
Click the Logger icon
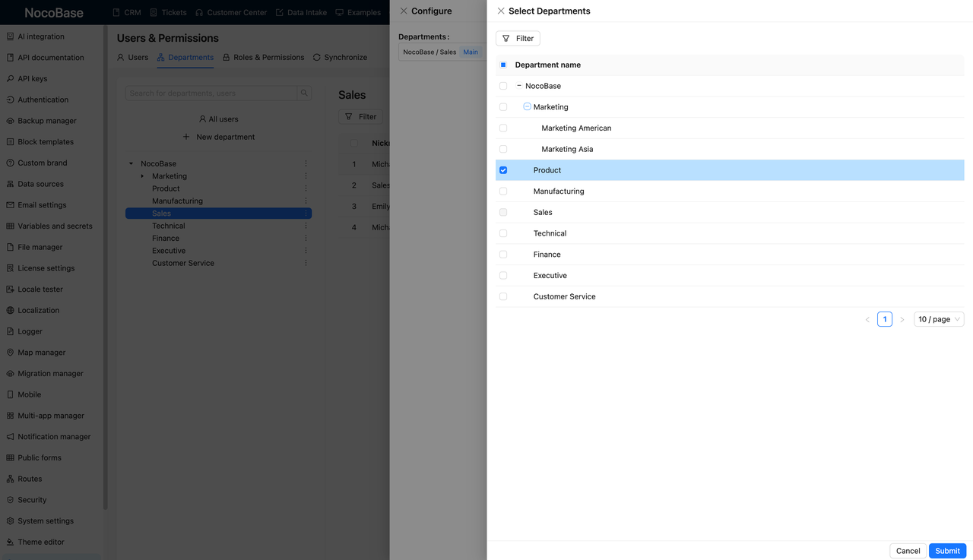click(x=10, y=331)
